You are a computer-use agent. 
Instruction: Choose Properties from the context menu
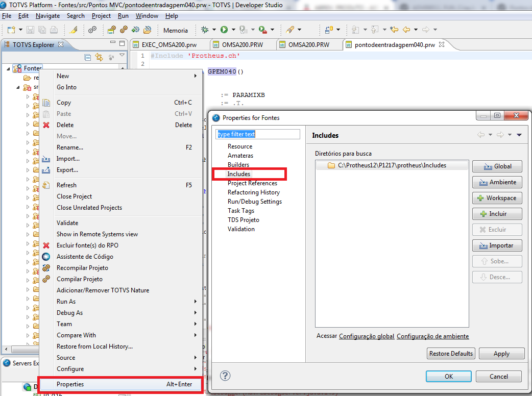(x=121, y=384)
